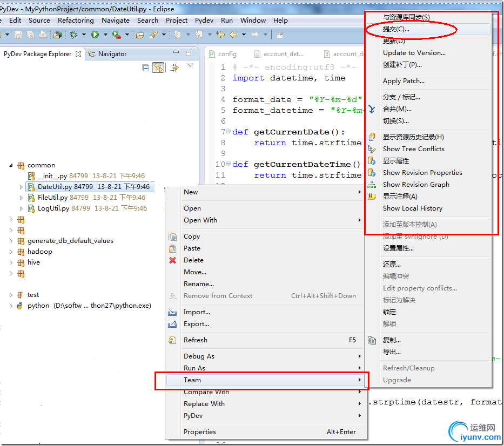Click the Debug bug icon in toolbar

[x=73, y=35]
